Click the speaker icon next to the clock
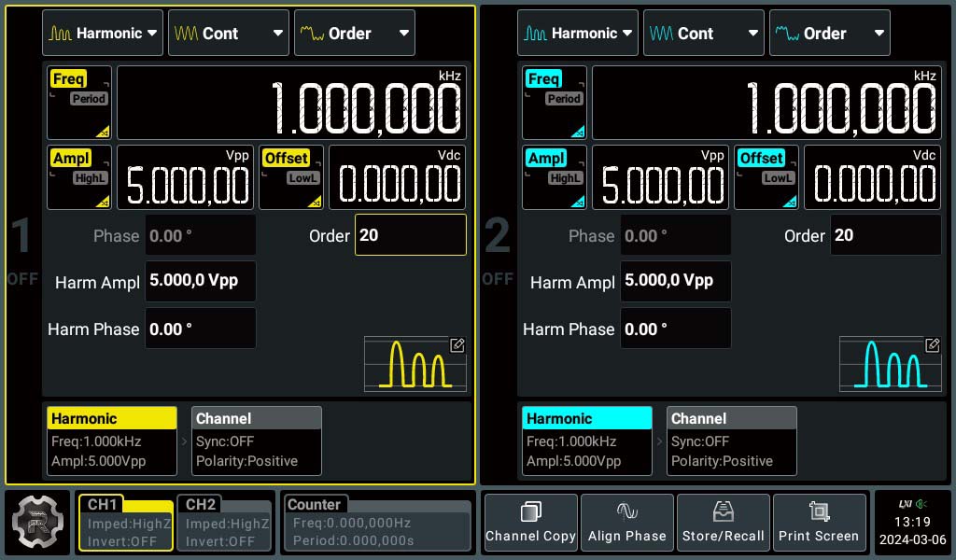This screenshot has height=560, width=956. [922, 504]
